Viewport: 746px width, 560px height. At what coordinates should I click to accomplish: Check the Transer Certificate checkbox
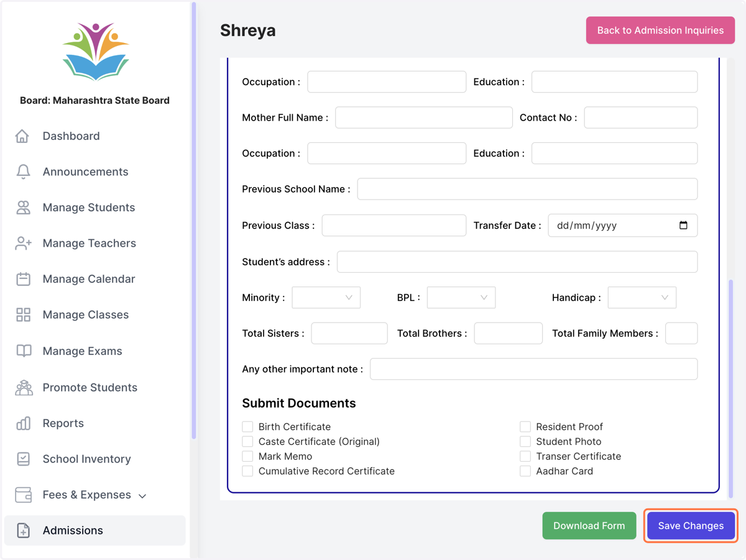(525, 457)
